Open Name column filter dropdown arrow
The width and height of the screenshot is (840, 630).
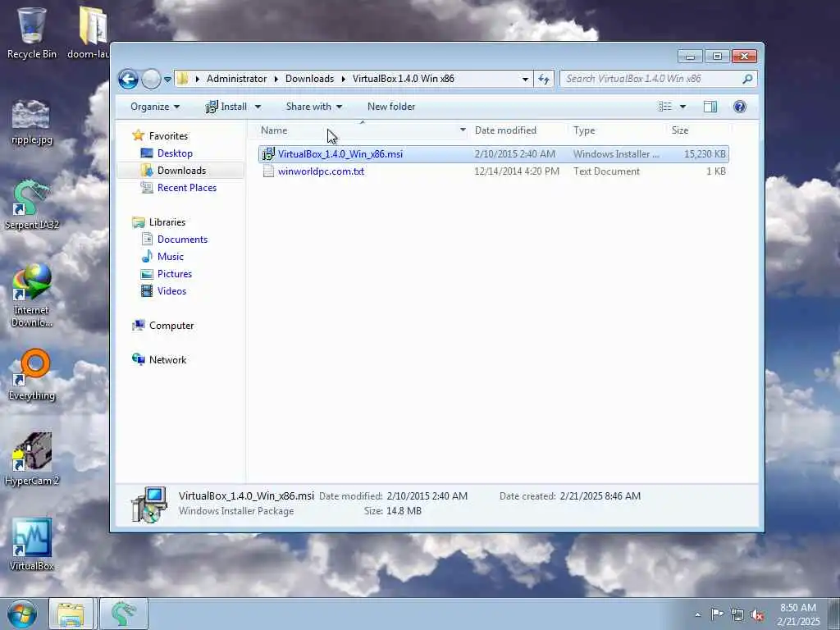coord(463,130)
